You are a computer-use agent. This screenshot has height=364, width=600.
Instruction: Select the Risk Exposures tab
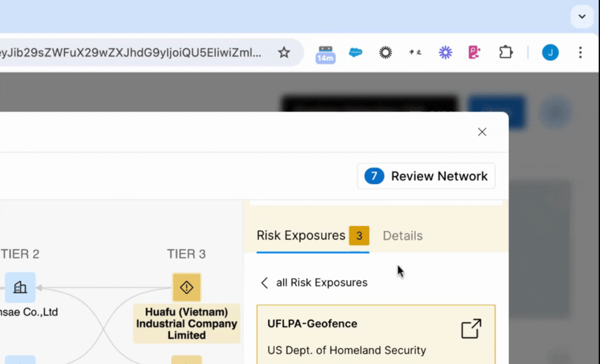point(301,235)
